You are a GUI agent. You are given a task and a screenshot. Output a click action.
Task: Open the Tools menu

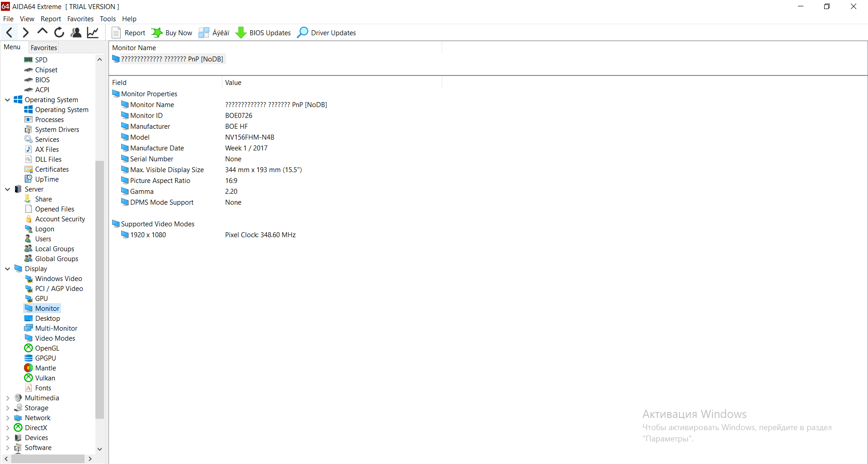coord(108,19)
